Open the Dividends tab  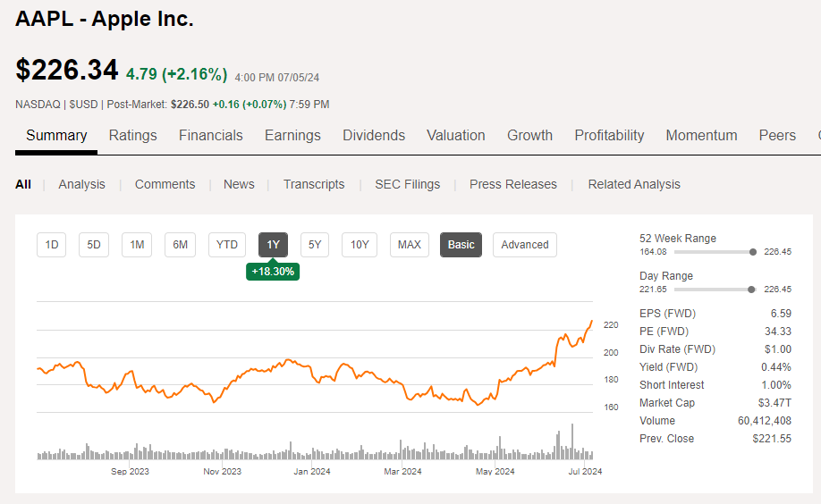coord(374,136)
